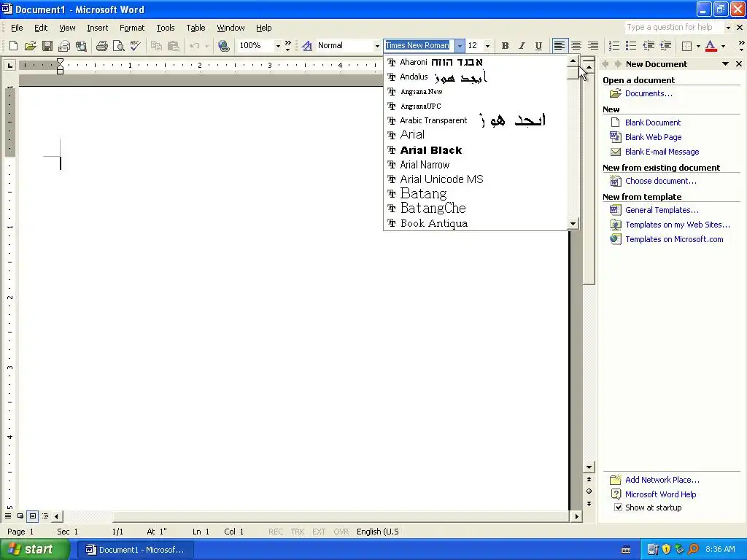Create a new blank document from toolbar
Screen dimensions: 747x560
click(x=13, y=46)
